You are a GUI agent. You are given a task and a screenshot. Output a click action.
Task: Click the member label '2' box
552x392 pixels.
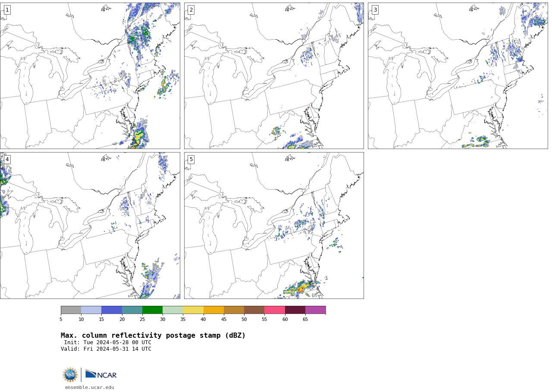[191, 10]
